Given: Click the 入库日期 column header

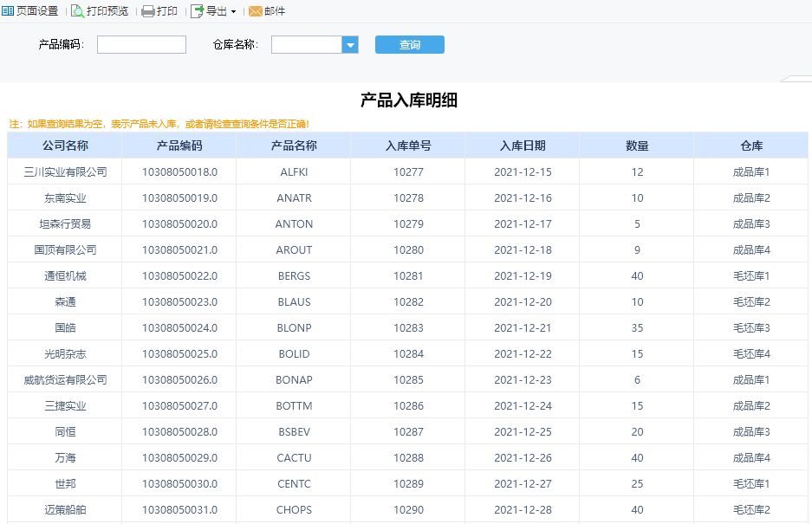Looking at the screenshot, I should (x=523, y=146).
